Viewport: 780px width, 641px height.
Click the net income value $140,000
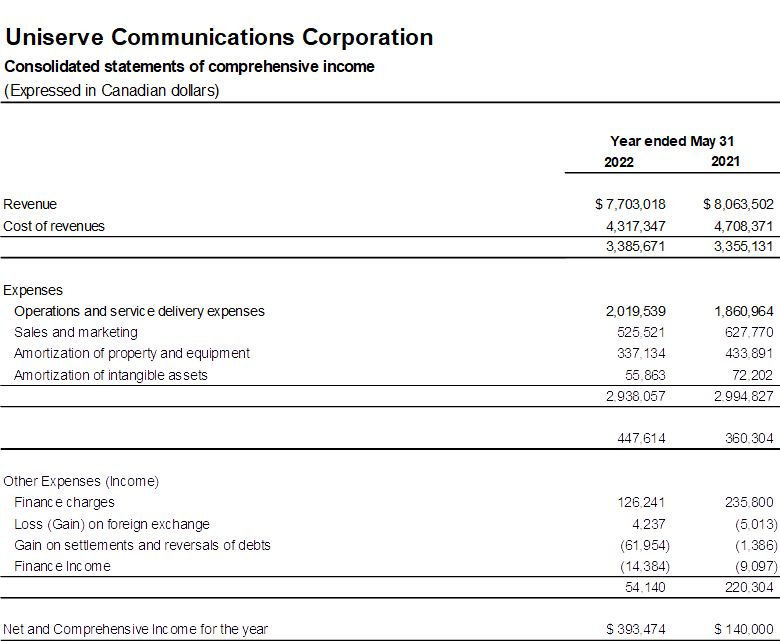pos(743,630)
